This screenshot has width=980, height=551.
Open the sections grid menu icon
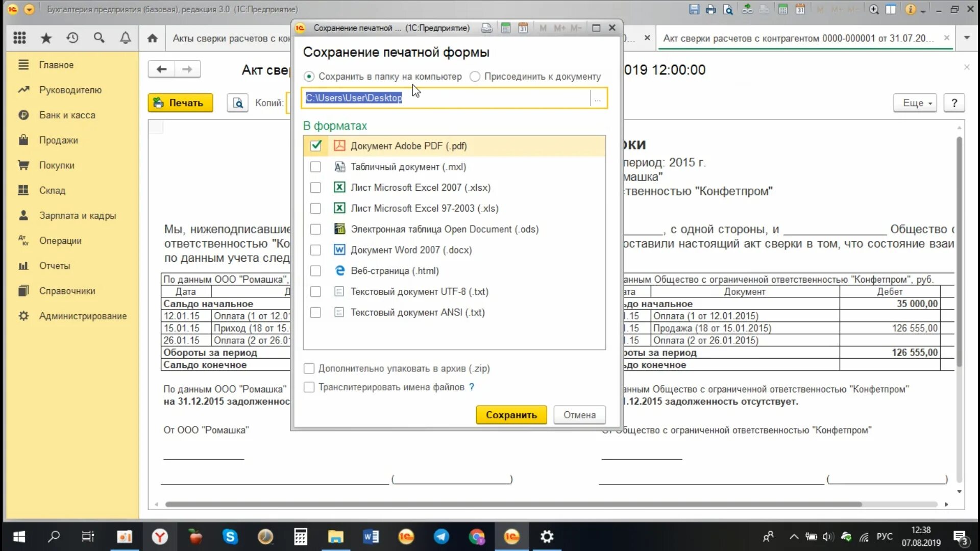(19, 38)
